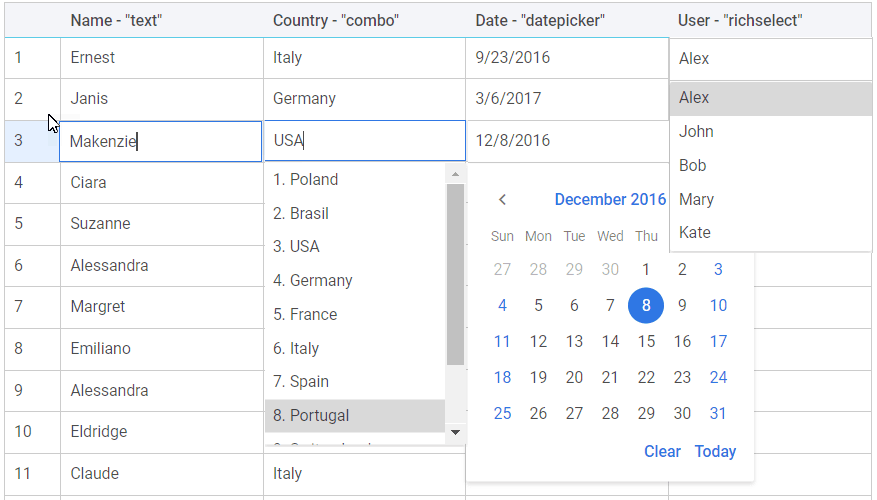Go to previous month in calendar

pyautogui.click(x=502, y=200)
